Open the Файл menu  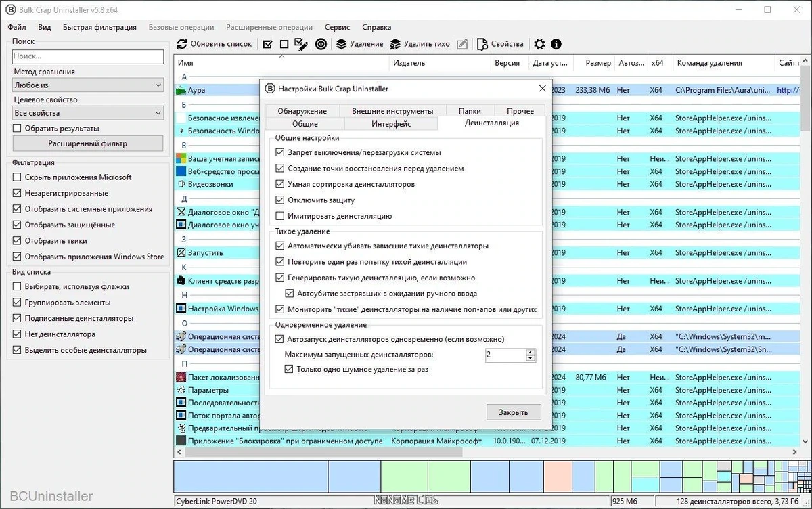click(18, 27)
